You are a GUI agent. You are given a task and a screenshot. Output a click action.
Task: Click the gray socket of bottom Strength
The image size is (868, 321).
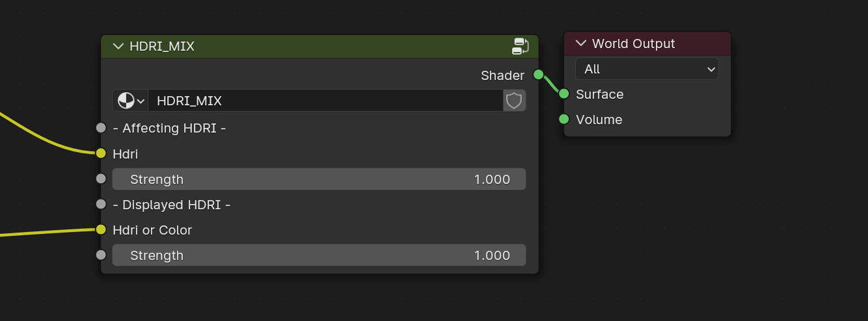click(101, 255)
